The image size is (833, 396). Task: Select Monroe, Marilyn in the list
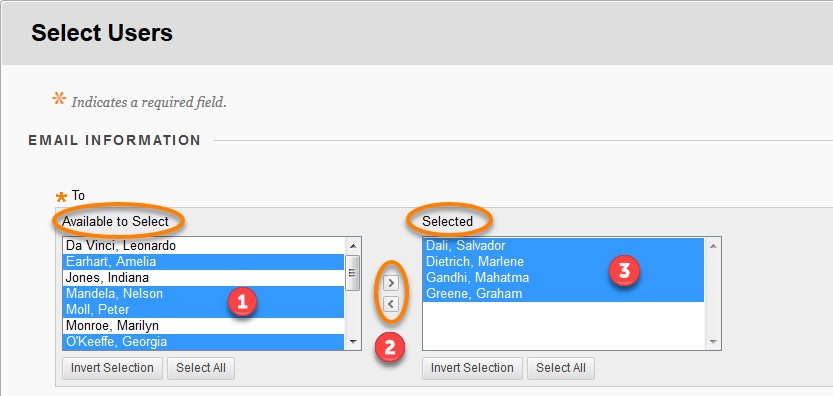tap(203, 325)
